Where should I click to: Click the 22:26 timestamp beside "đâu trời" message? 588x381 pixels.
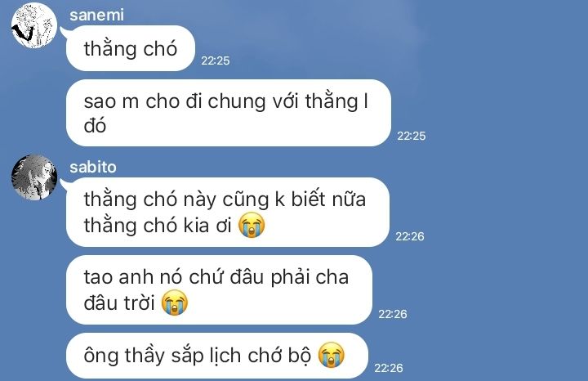pos(393,314)
